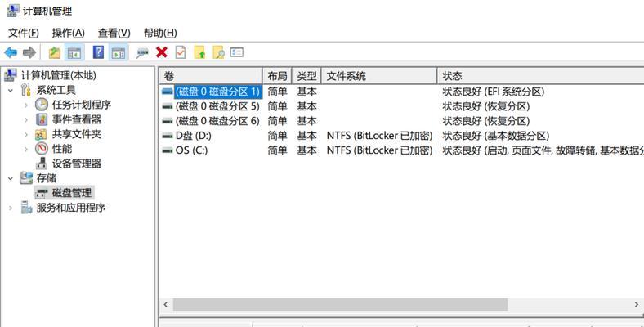Screen dimensions: 644x327
Task: Click the drive icon beside OS (C:)
Action: tap(168, 150)
